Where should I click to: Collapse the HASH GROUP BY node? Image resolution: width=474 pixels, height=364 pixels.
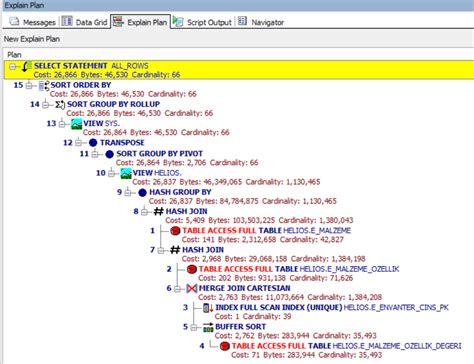tap(128, 192)
